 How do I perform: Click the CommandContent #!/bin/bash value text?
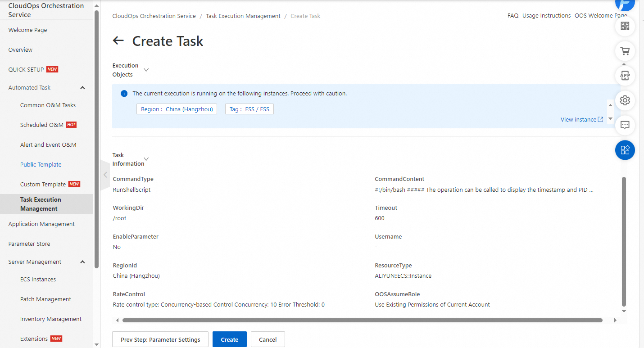[484, 190]
